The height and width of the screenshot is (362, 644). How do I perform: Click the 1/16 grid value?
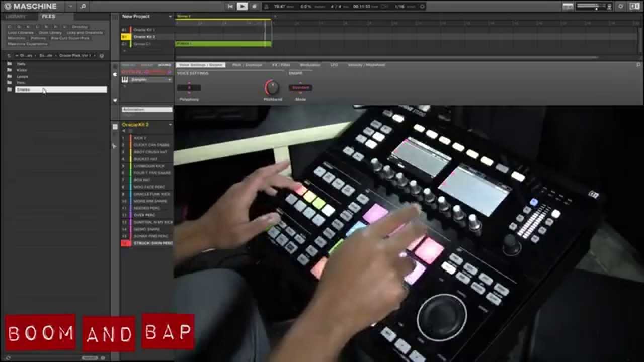point(399,7)
